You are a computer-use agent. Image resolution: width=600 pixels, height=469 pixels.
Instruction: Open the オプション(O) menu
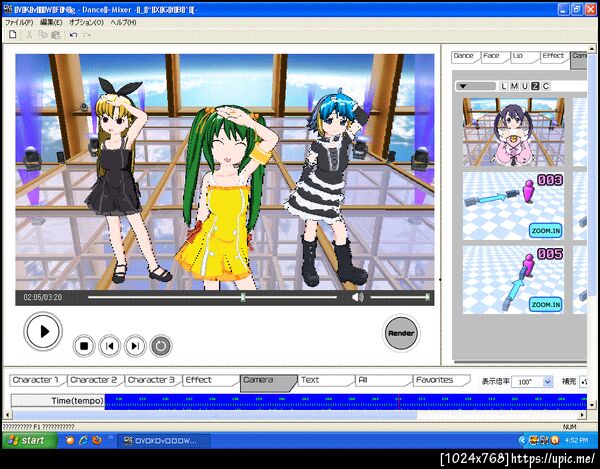(86, 23)
